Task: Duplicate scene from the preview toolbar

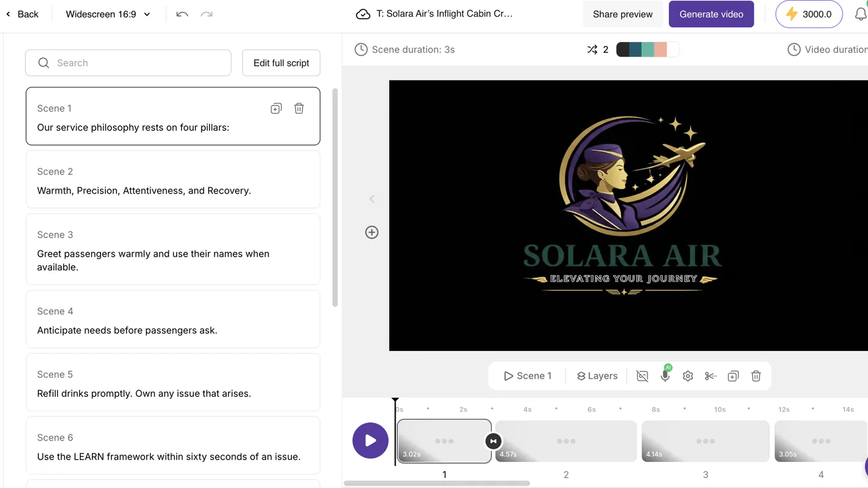Action: (x=733, y=376)
